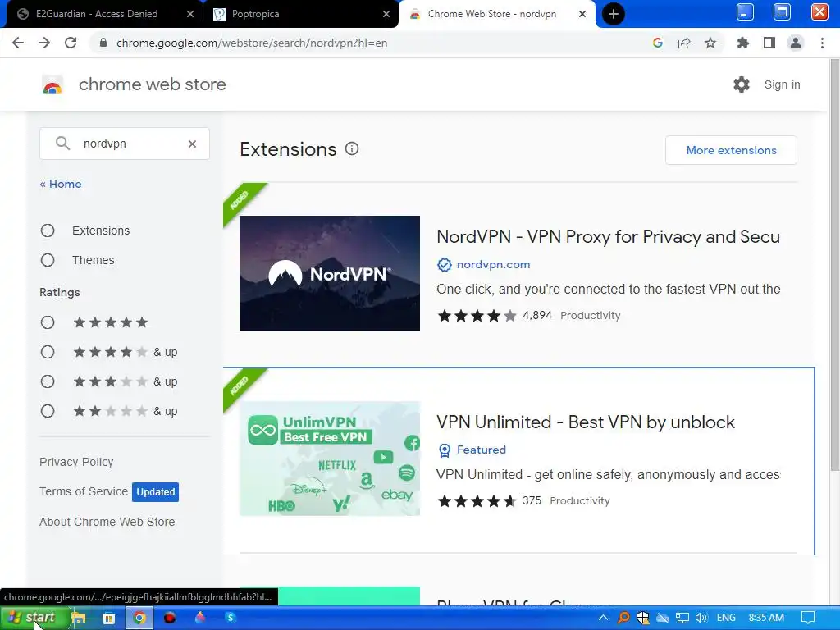The height and width of the screenshot is (630, 840).
Task: Click the search magnifier icon
Action: click(x=62, y=143)
